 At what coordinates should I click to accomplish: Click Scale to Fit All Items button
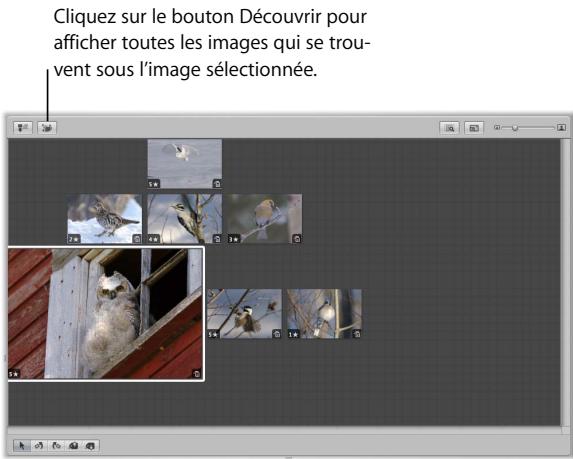coord(474,128)
